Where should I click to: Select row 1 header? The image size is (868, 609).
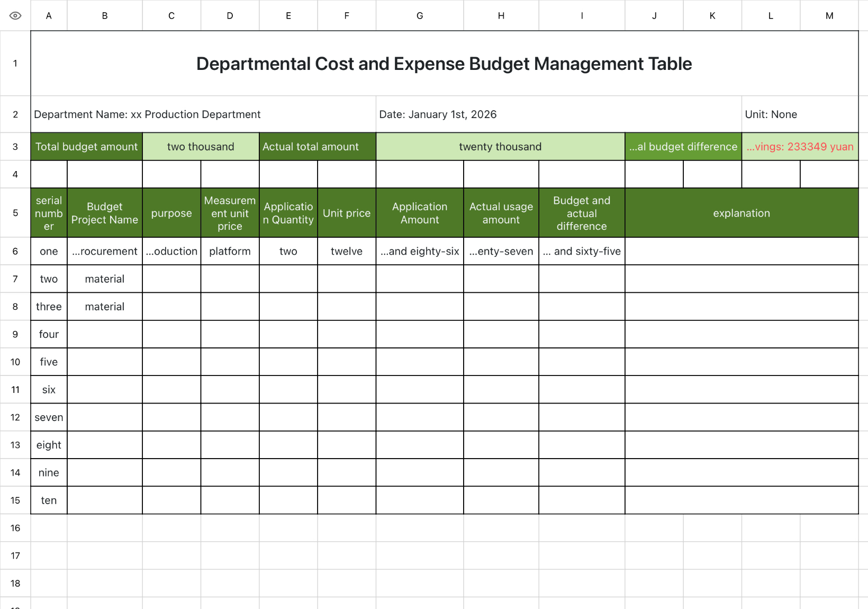coord(15,63)
